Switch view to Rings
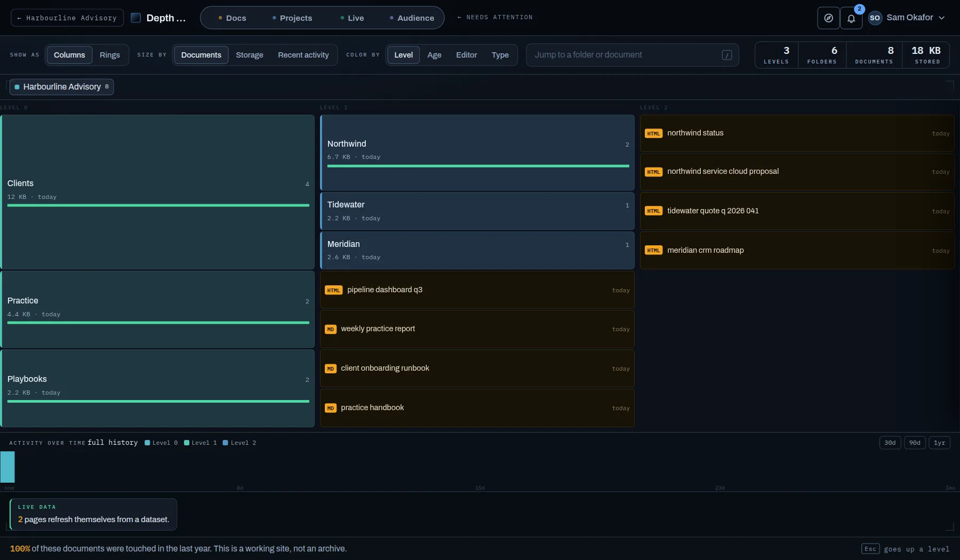Image resolution: width=960 pixels, height=560 pixels. click(x=110, y=55)
